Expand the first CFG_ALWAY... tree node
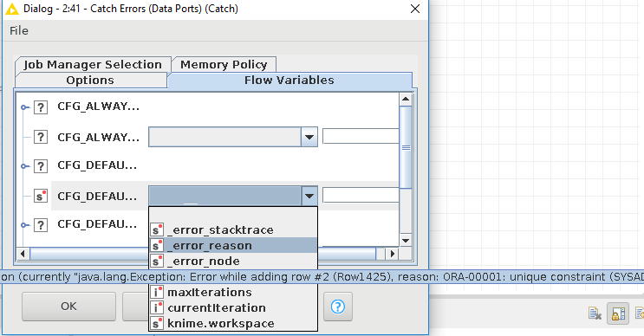The width and height of the screenshot is (644, 336). click(24, 107)
